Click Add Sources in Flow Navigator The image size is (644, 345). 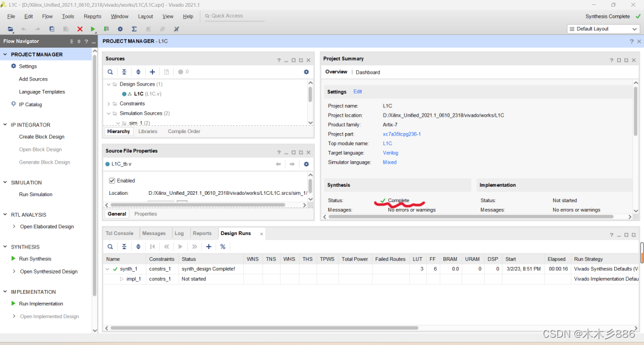coord(34,79)
